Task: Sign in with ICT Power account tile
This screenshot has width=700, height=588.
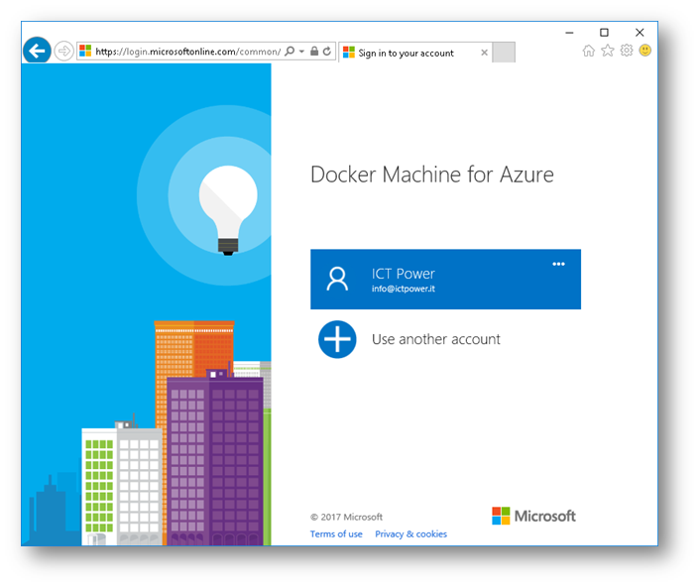Action: coord(445,280)
